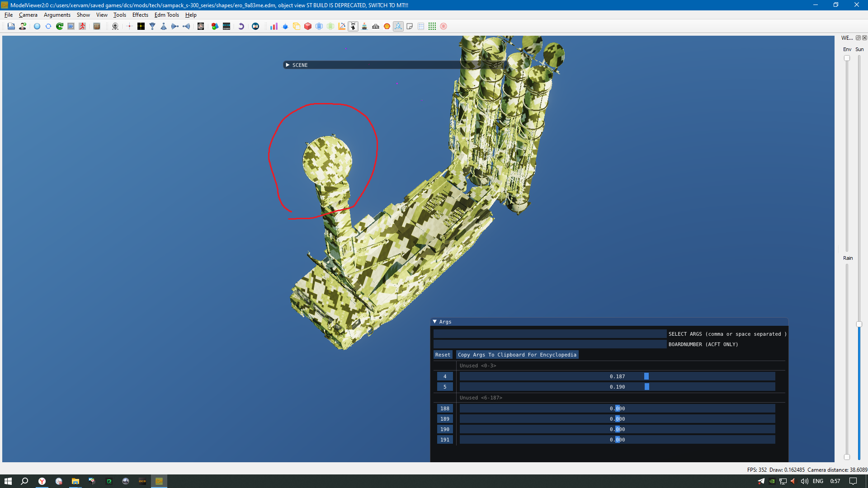The width and height of the screenshot is (868, 488).
Task: Click the green reload model icon
Action: pyautogui.click(x=59, y=26)
